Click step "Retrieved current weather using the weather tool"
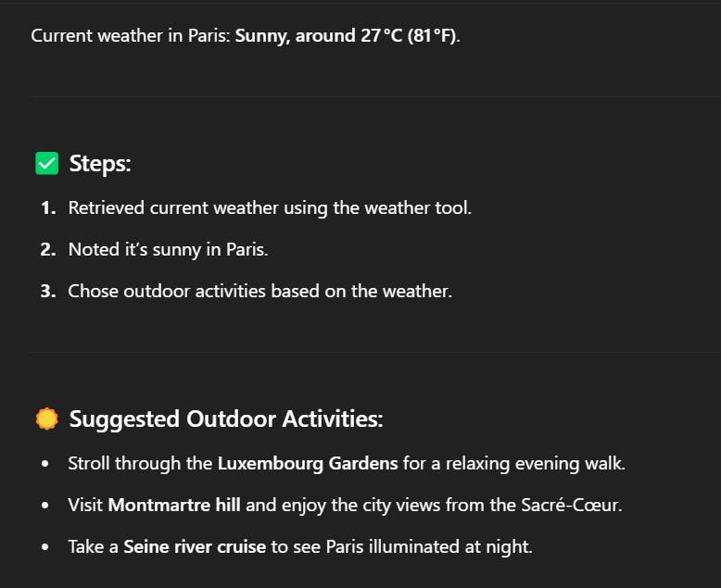Image resolution: width=721 pixels, height=588 pixels. [270, 207]
